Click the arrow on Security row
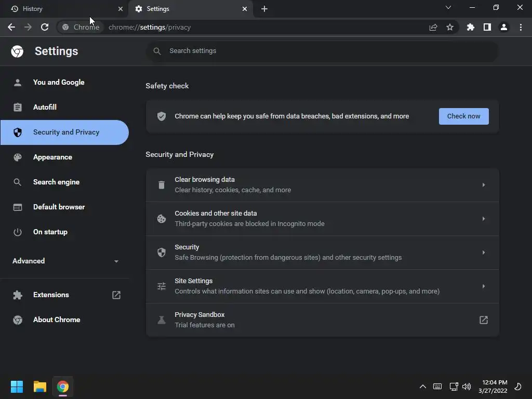This screenshot has width=532, height=399. [x=484, y=252]
